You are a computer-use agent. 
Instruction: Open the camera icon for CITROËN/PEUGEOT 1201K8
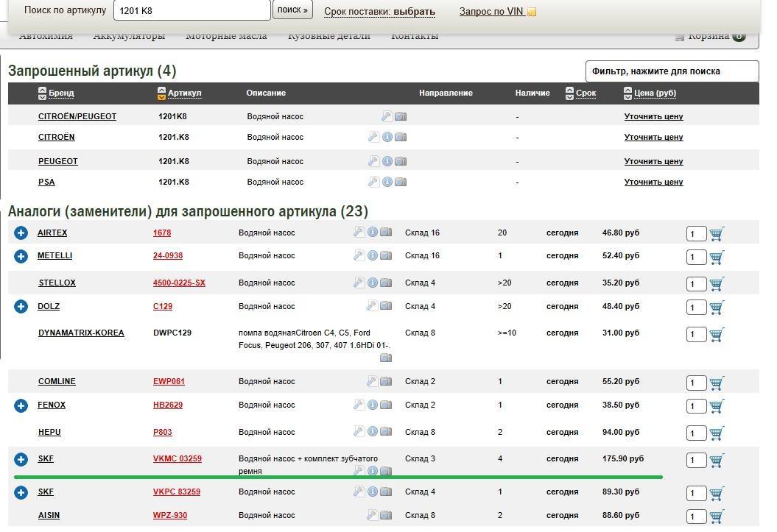coord(401,116)
